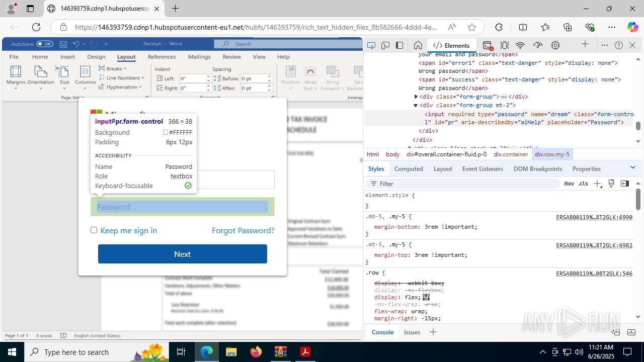Toggle the DevTools sidebar dock icon

pyautogui.click(x=399, y=45)
